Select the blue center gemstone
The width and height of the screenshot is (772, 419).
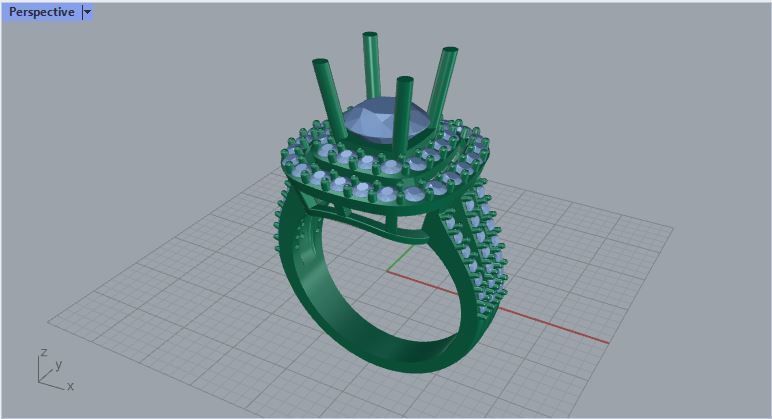[x=389, y=120]
